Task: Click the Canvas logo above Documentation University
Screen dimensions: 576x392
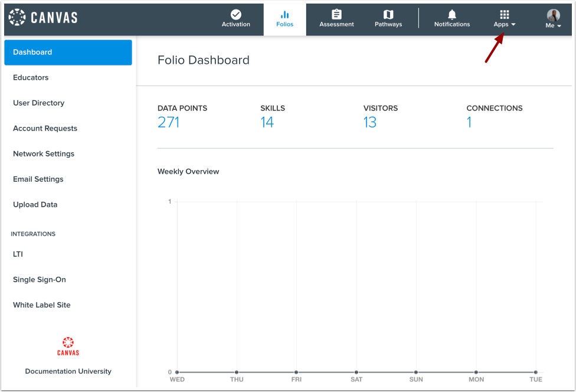Action: 68,345
